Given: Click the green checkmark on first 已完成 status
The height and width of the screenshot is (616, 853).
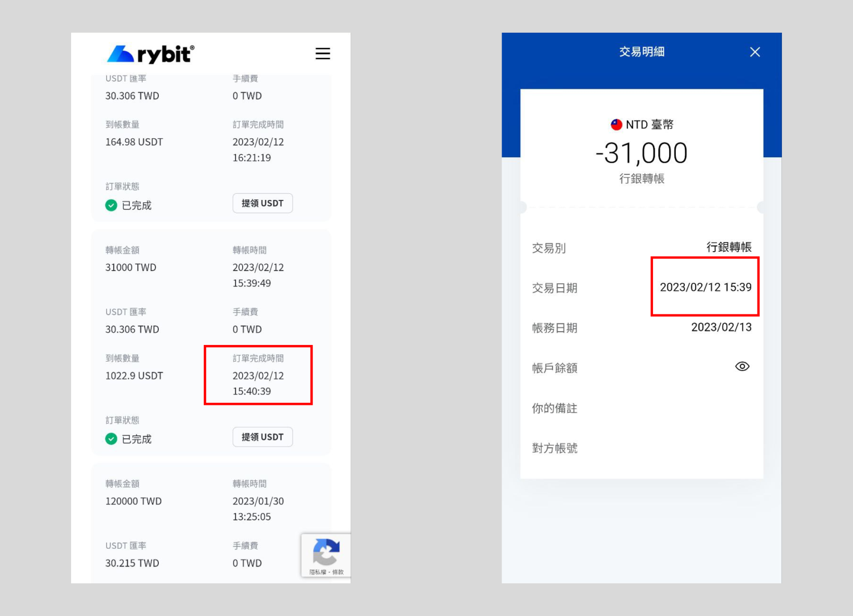Looking at the screenshot, I should 111,205.
